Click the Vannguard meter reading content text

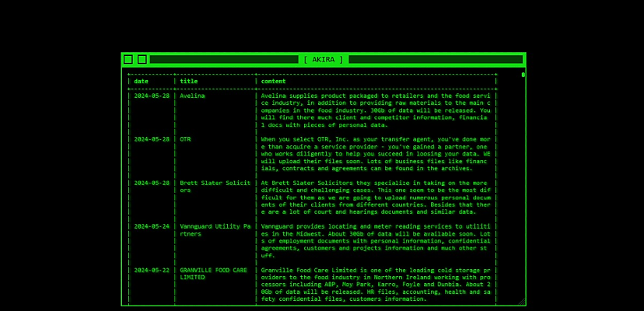[376, 241]
